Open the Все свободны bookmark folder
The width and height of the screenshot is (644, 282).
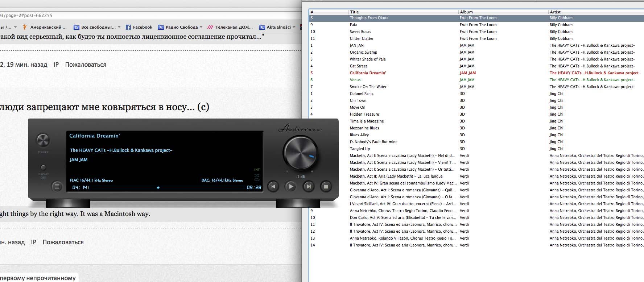[97, 27]
